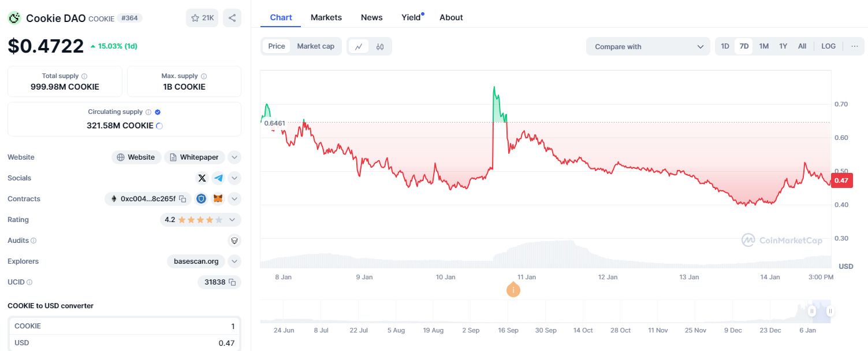Enable the LOG scale option
868x351 pixels.
click(x=828, y=46)
